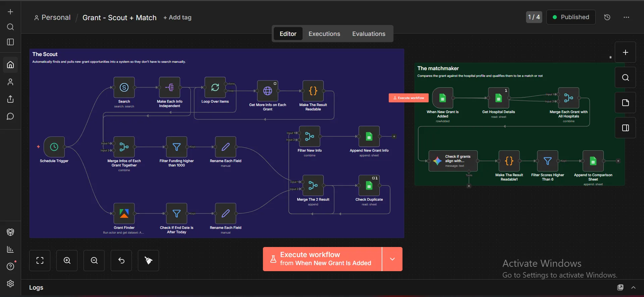Open the Templates cube icon in sidebar
This screenshot has height=297, width=644.
(x=10, y=232)
